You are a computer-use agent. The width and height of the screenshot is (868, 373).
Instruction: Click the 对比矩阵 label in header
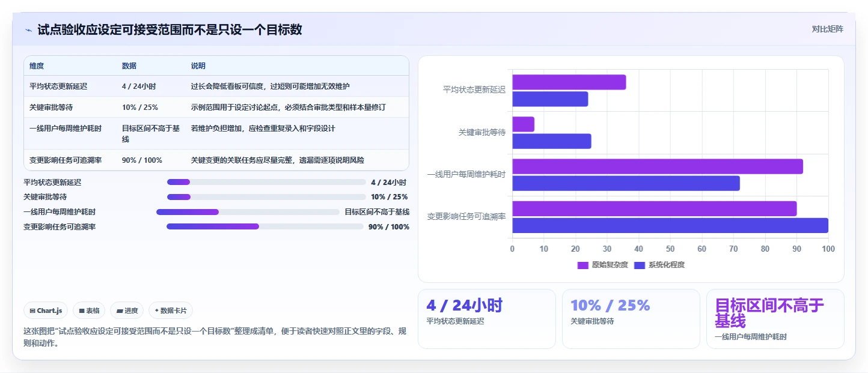click(827, 29)
